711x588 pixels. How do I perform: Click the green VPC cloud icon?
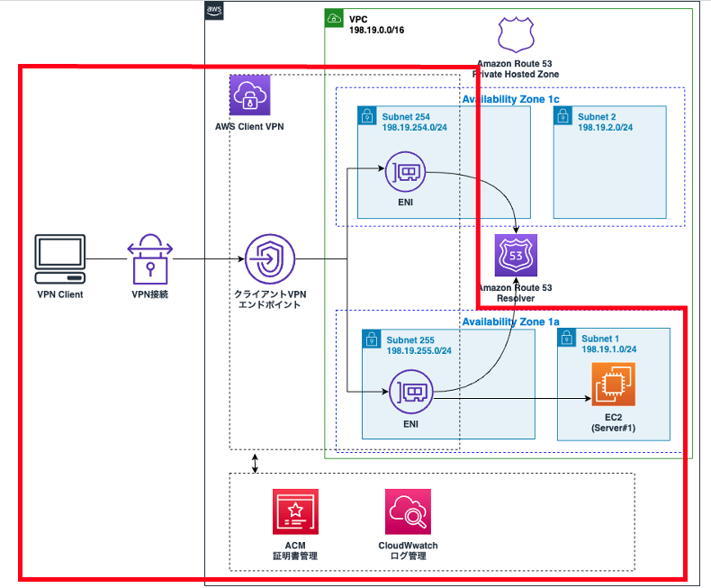pos(334,18)
